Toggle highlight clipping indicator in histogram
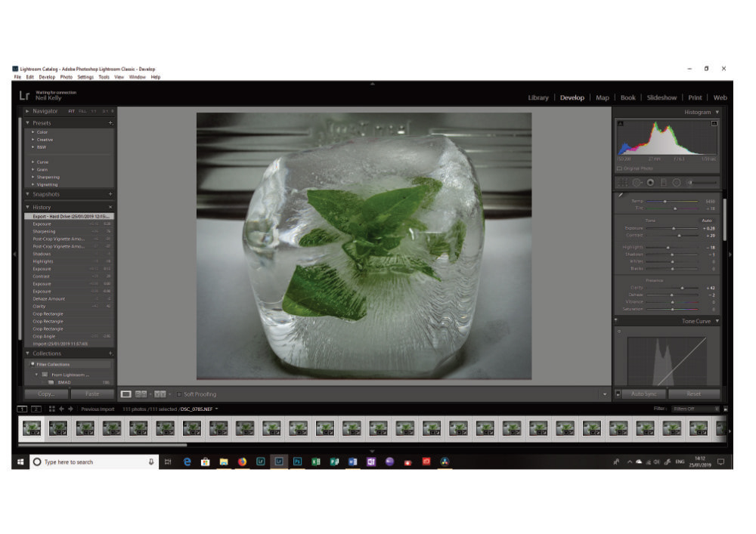The height and width of the screenshot is (534, 756). click(x=714, y=124)
